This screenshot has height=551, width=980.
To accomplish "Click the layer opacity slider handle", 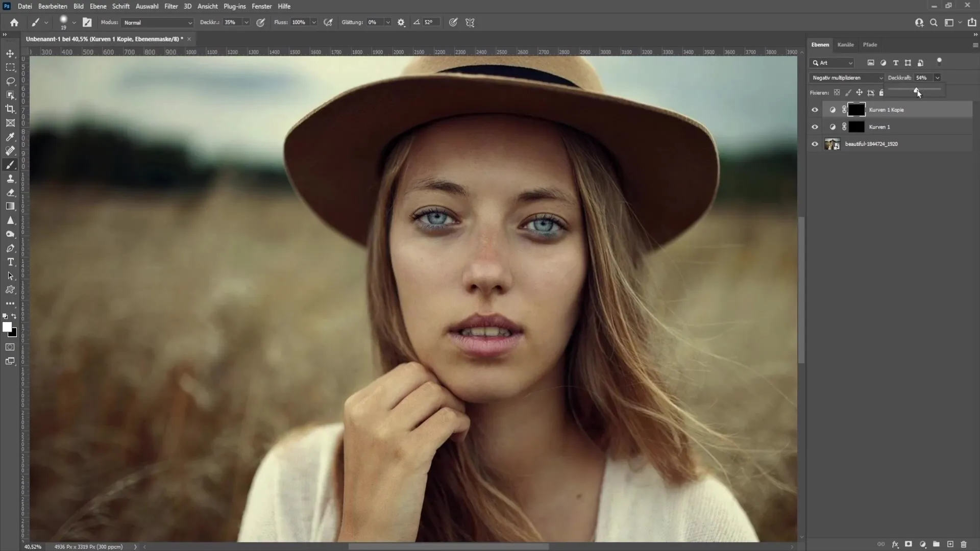I will (917, 90).
